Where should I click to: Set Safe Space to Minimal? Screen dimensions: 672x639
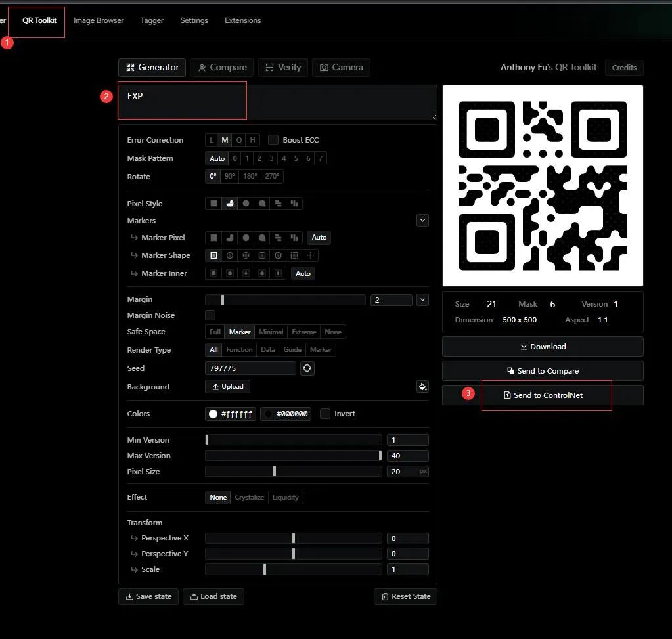pos(271,332)
